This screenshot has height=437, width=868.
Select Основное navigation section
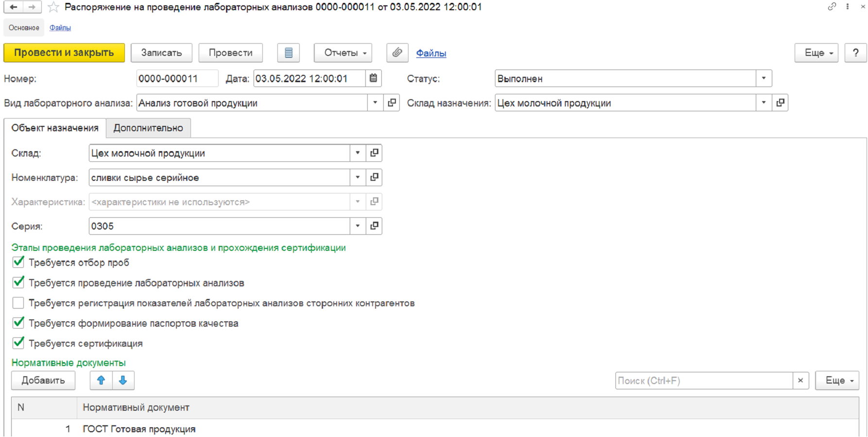click(x=24, y=28)
